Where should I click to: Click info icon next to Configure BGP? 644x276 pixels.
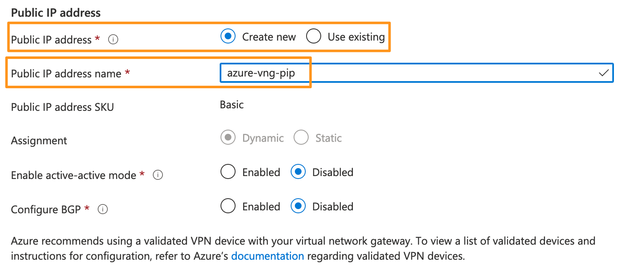click(x=103, y=209)
